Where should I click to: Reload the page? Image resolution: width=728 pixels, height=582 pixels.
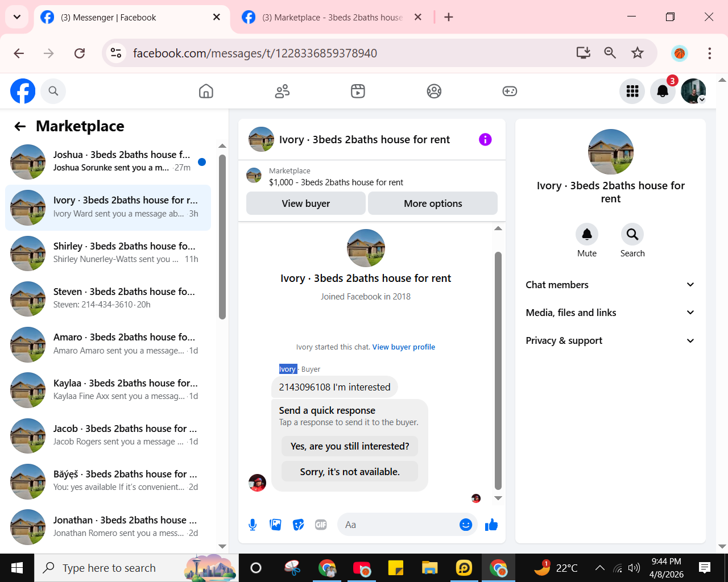(80, 53)
